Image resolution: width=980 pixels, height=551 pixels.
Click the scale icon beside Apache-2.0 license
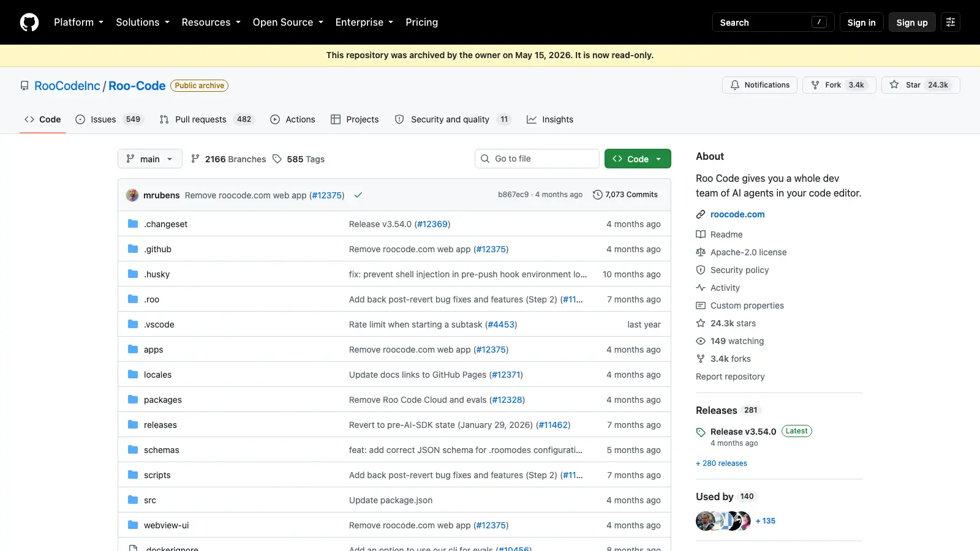click(701, 252)
